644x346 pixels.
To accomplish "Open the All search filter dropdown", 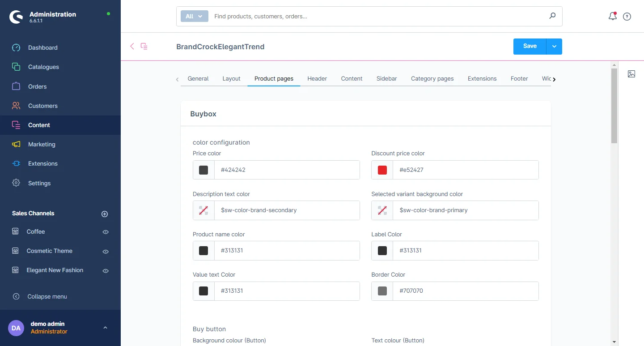I will (x=194, y=17).
